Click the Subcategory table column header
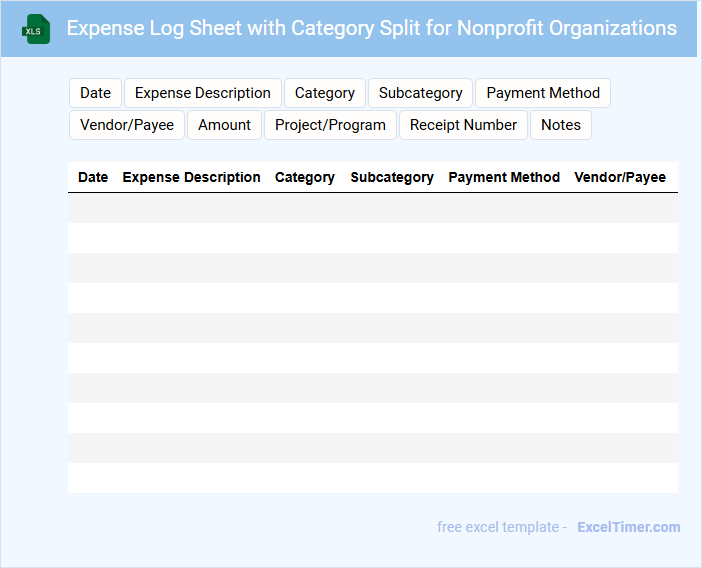The image size is (702, 568). (392, 177)
